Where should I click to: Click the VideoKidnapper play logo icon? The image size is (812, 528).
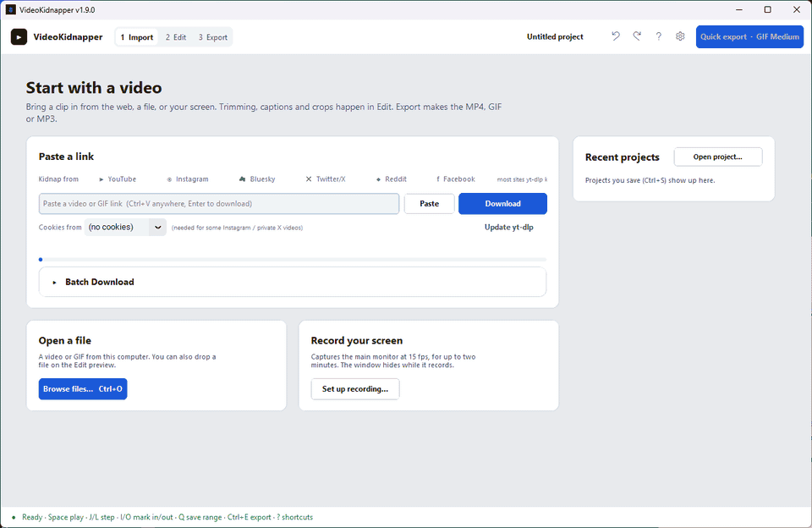(19, 36)
